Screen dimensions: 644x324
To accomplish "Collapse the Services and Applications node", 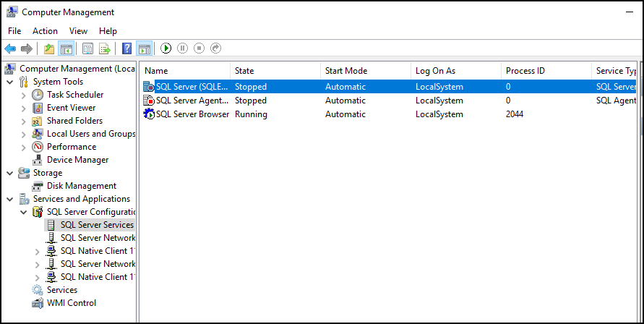I will click(x=10, y=200).
